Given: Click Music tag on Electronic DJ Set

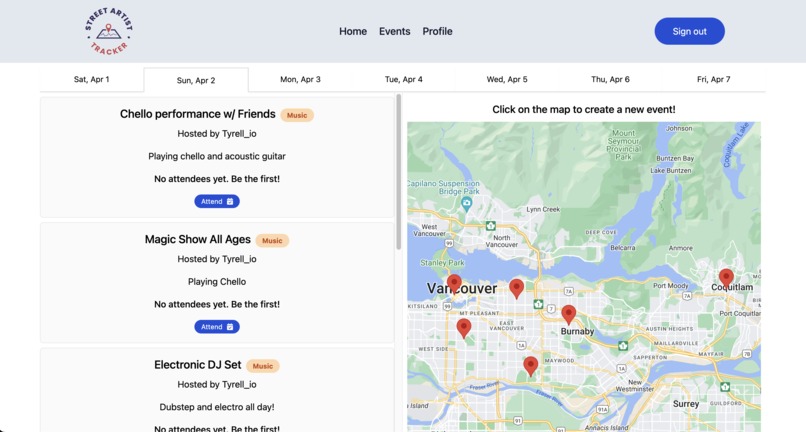Looking at the screenshot, I should coord(263,366).
